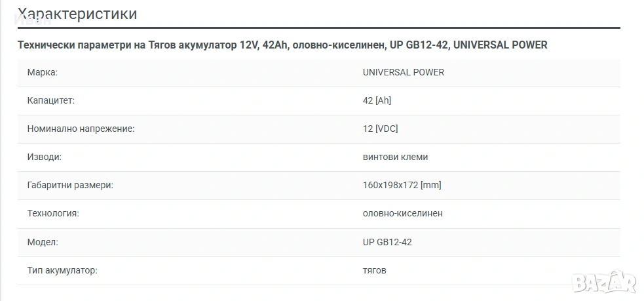Select the тягов battery type value
This screenshot has width=644, height=301.
point(374,271)
